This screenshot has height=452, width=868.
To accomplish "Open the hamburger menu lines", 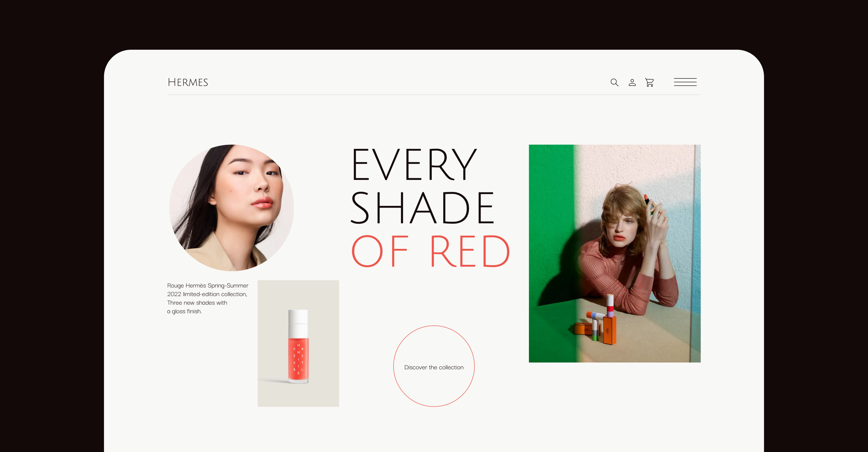I will (x=685, y=82).
